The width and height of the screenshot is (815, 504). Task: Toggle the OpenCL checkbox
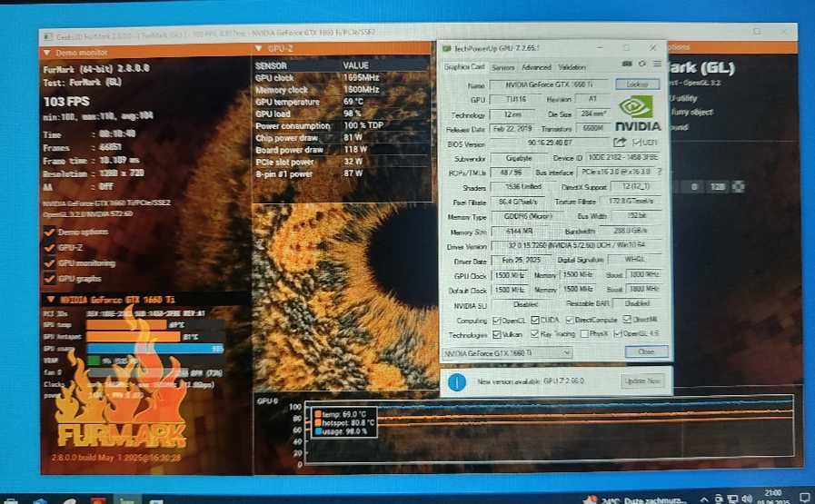pos(496,320)
